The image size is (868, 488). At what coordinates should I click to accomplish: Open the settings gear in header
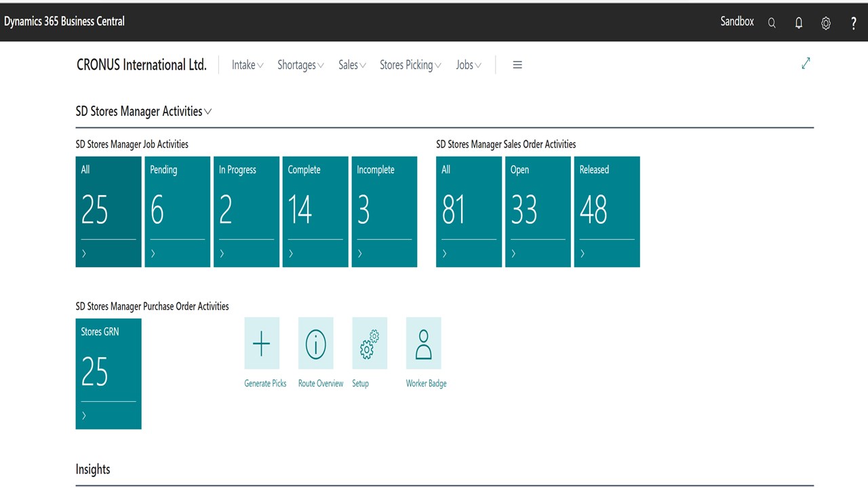(826, 22)
